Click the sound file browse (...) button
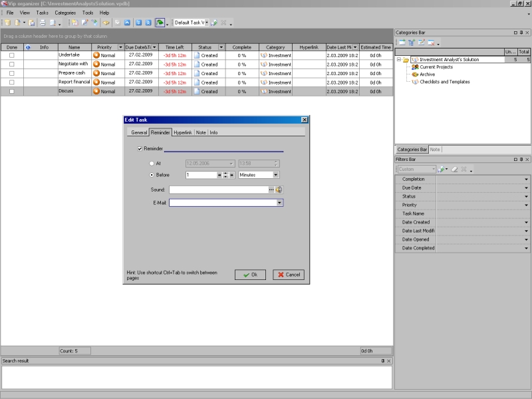532x399 pixels. 271,190
